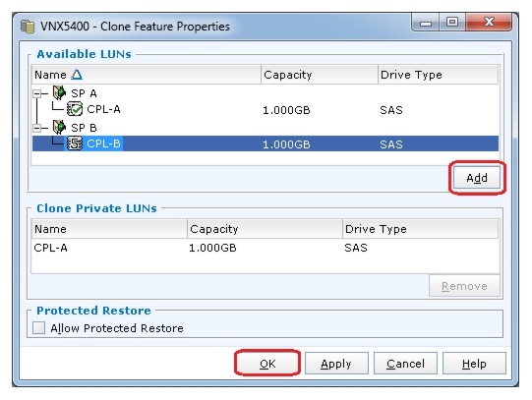This screenshot has height=400, width=532.
Task: Click the Remove button
Action: click(x=464, y=286)
